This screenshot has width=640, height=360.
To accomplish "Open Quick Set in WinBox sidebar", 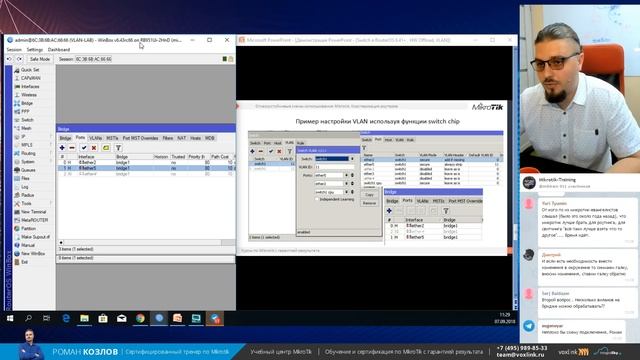I will coord(30,70).
